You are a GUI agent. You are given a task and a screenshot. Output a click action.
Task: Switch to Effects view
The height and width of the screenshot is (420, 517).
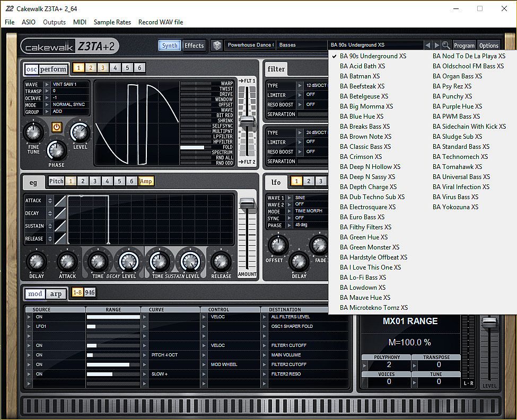194,46
